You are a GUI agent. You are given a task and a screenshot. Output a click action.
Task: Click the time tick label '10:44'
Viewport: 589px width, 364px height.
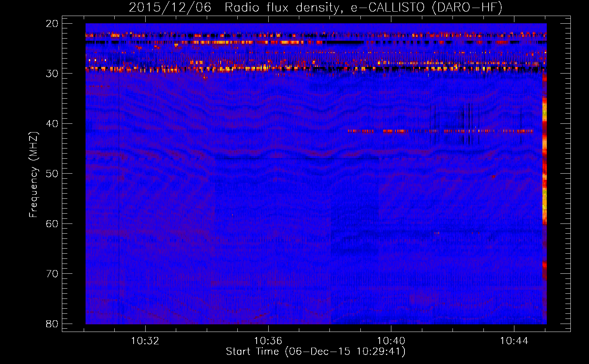514,341
